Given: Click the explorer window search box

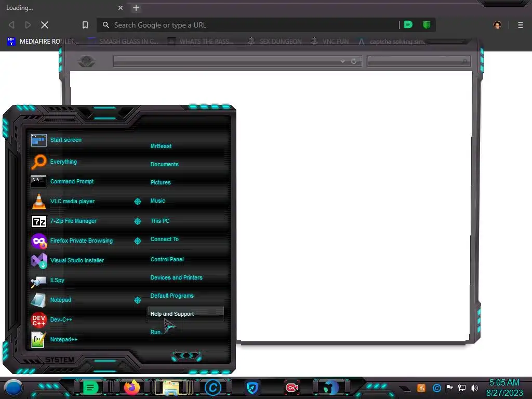Looking at the screenshot, I should click(x=418, y=61).
